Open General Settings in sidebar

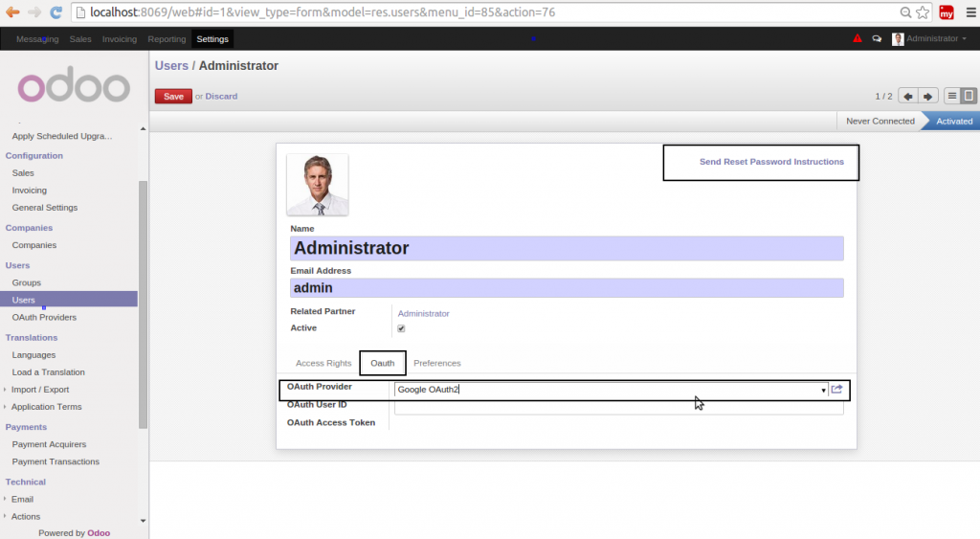(45, 208)
